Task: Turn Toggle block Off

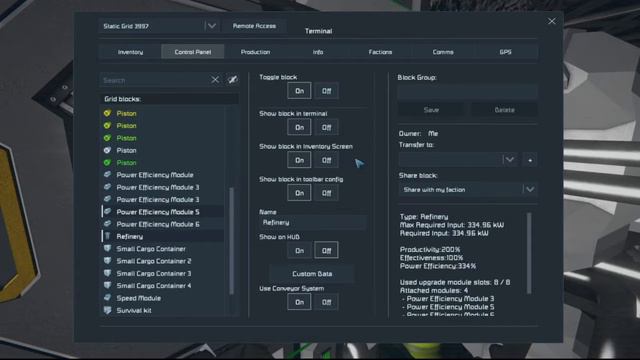Action: 326,91
